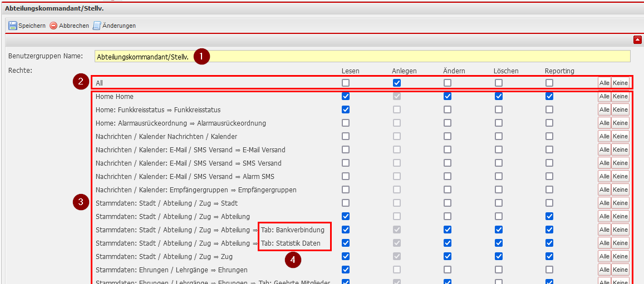Click the red Abbrechen cancel icon

coord(53,26)
